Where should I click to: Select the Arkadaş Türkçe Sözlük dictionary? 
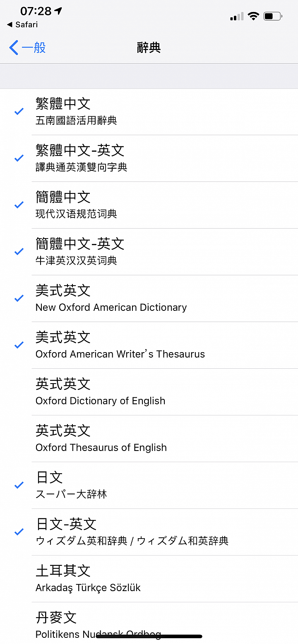click(149, 579)
